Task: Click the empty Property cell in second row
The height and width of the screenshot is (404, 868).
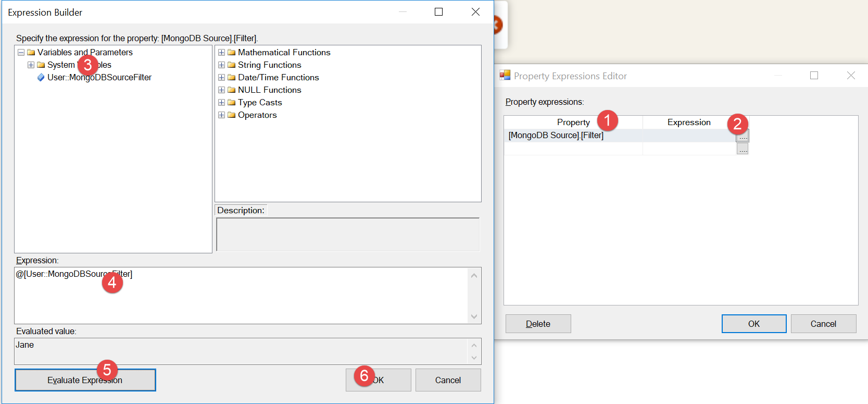Action: [573, 149]
